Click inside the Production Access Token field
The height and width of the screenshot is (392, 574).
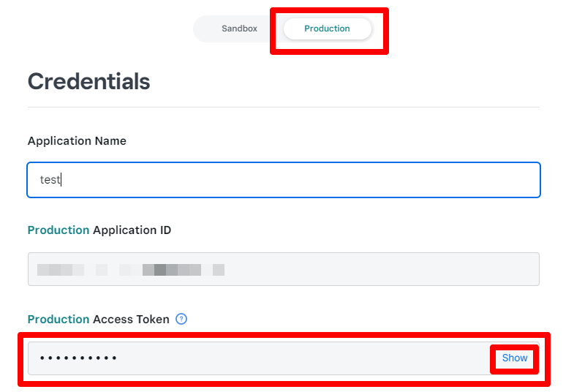pos(284,358)
